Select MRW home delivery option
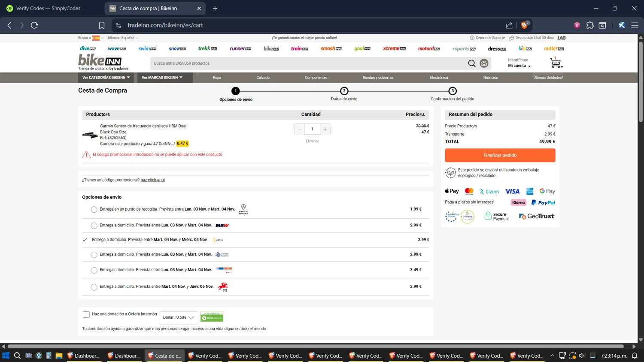 [94, 226]
